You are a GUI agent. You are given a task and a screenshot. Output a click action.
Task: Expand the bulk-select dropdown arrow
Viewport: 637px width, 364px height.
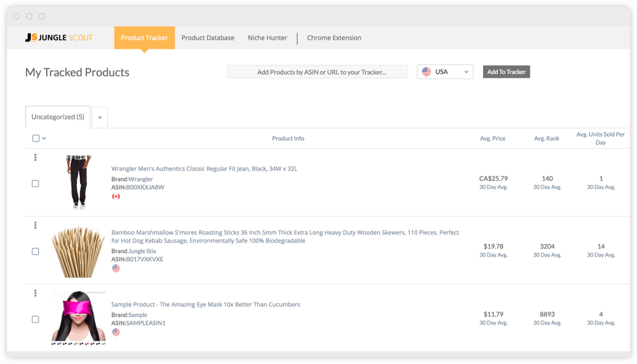pyautogui.click(x=44, y=138)
